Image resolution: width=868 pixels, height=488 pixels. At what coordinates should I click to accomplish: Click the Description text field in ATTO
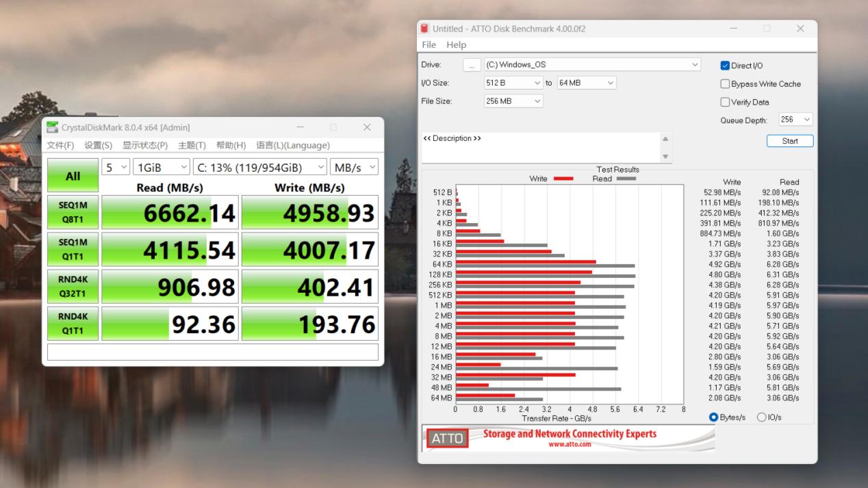541,147
